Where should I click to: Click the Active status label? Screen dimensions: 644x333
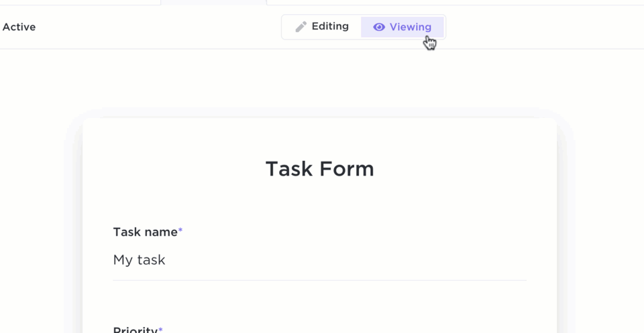pyautogui.click(x=19, y=27)
